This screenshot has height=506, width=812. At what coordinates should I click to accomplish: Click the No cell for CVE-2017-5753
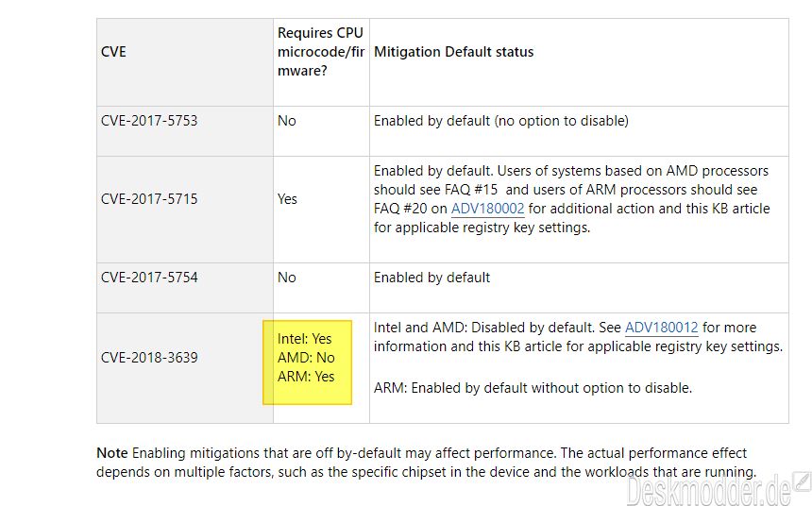[x=287, y=121]
